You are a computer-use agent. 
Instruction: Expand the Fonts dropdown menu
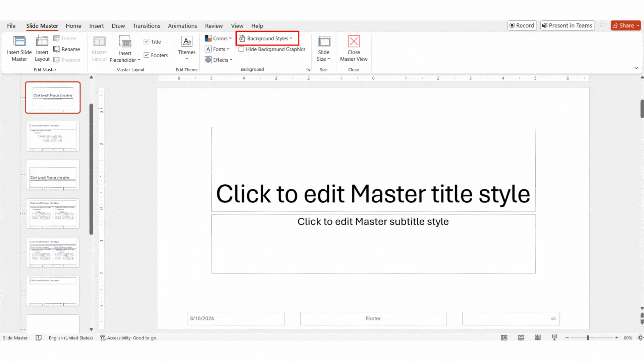[x=218, y=49]
